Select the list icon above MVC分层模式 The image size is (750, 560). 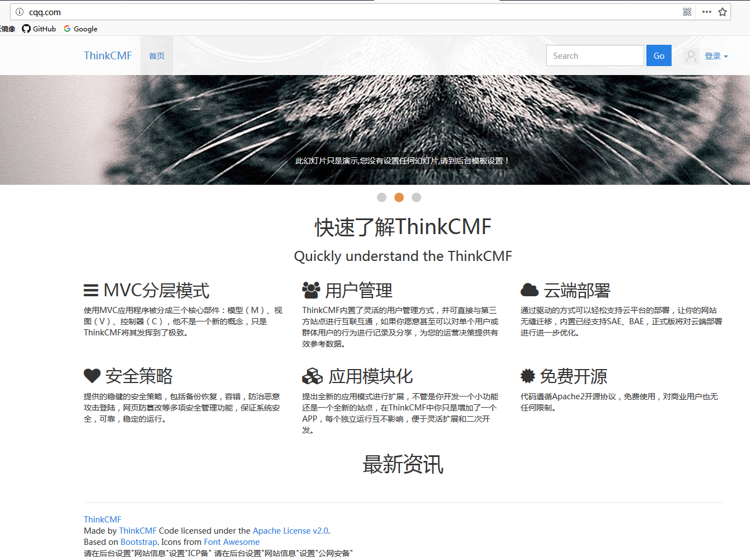(91, 290)
